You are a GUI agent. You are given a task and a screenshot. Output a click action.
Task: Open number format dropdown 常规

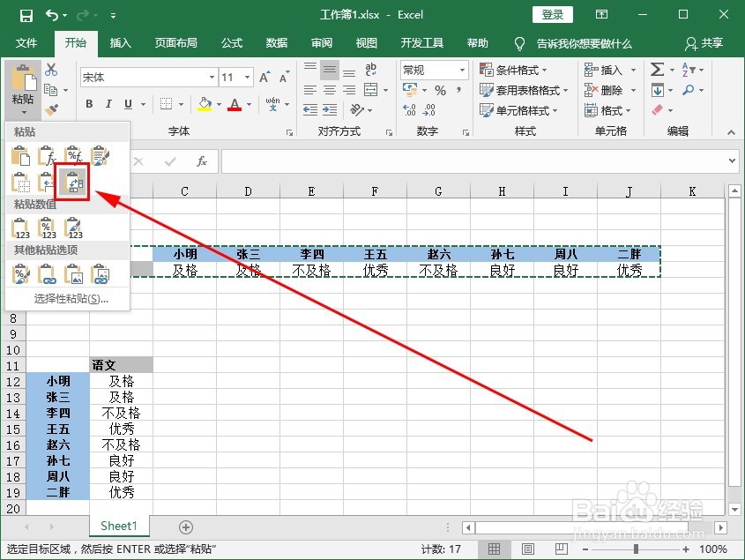[x=462, y=70]
